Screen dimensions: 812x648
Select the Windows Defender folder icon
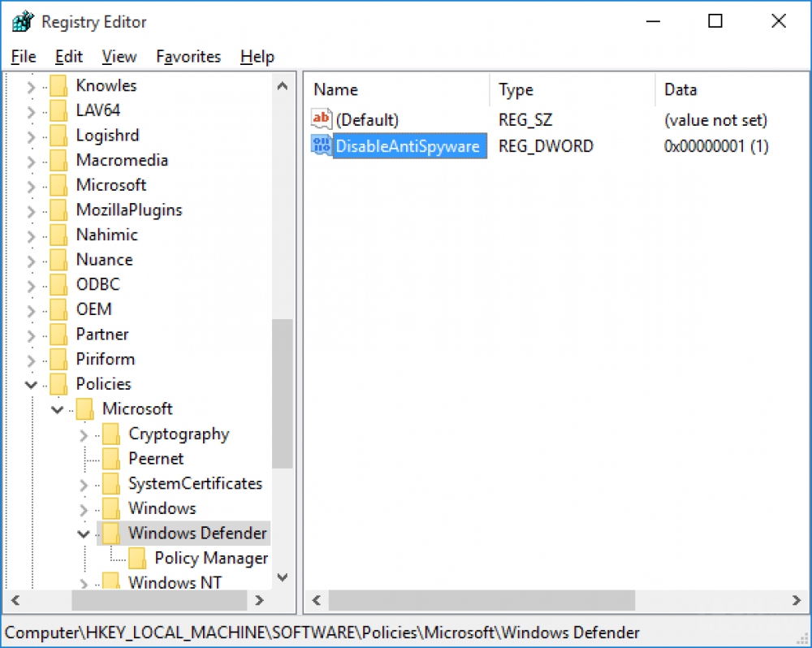pos(110,533)
